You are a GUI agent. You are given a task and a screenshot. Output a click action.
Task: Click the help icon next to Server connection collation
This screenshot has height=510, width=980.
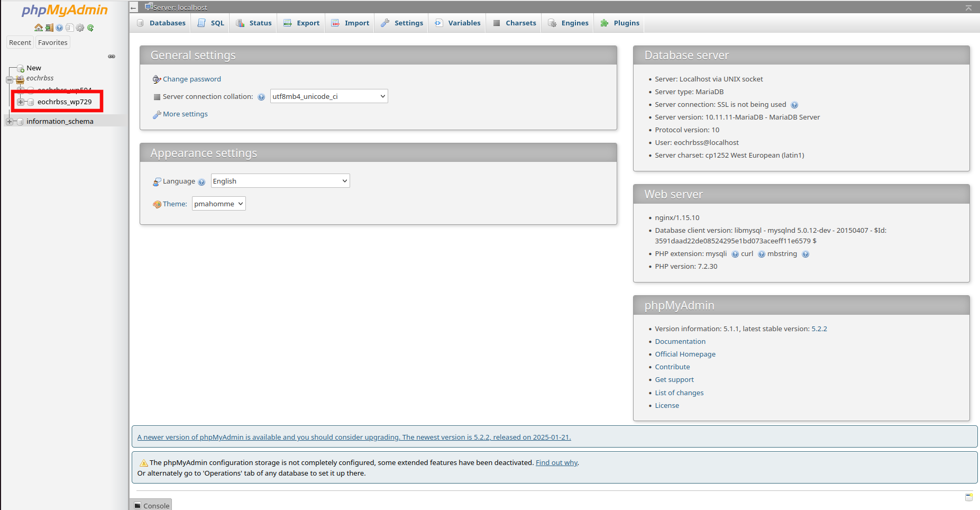pyautogui.click(x=261, y=97)
